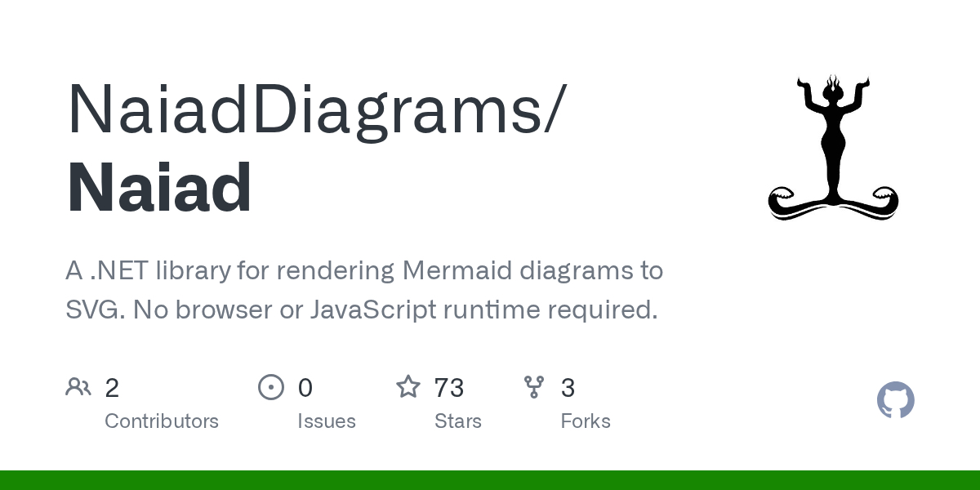Open the bold Naiad repository name
This screenshot has width=980, height=490.
tap(159, 188)
